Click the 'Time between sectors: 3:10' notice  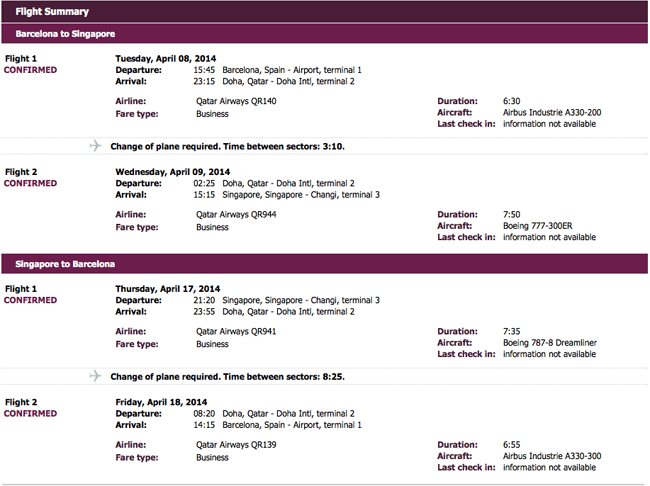(242, 147)
